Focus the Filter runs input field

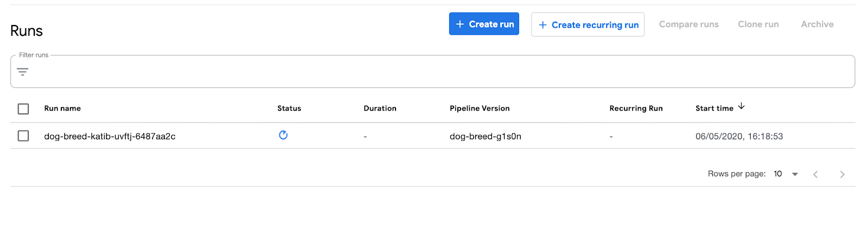(434, 72)
